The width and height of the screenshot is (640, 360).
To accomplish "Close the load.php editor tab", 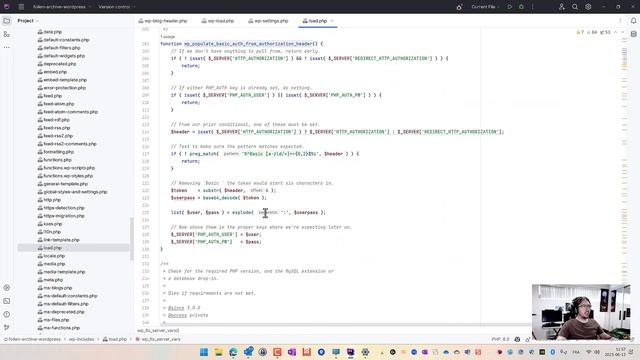I will [x=332, y=21].
